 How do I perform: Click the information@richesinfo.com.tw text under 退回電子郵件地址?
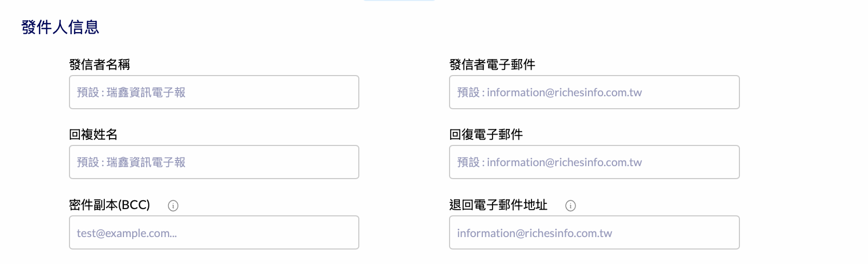[x=535, y=233]
